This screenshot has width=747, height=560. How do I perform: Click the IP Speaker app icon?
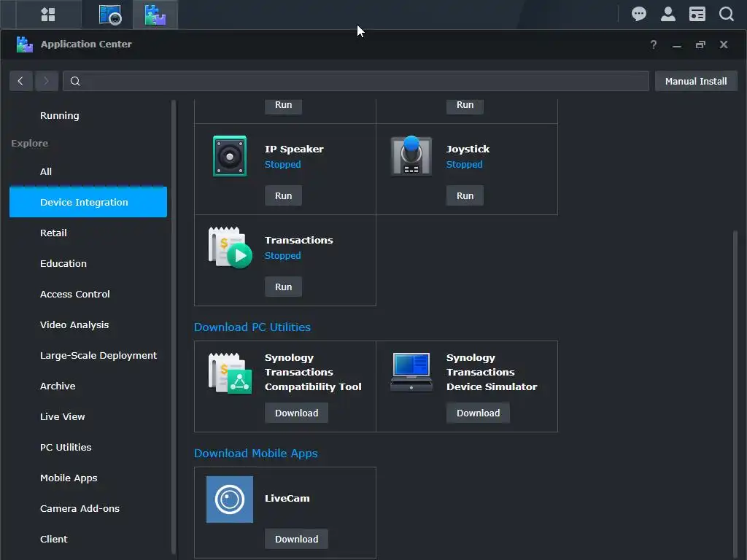point(230,156)
